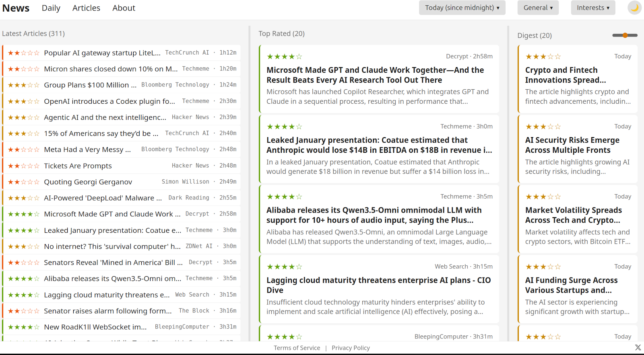This screenshot has width=644, height=355.
Task: Adjust the Digest panel slider
Action: coord(625,35)
